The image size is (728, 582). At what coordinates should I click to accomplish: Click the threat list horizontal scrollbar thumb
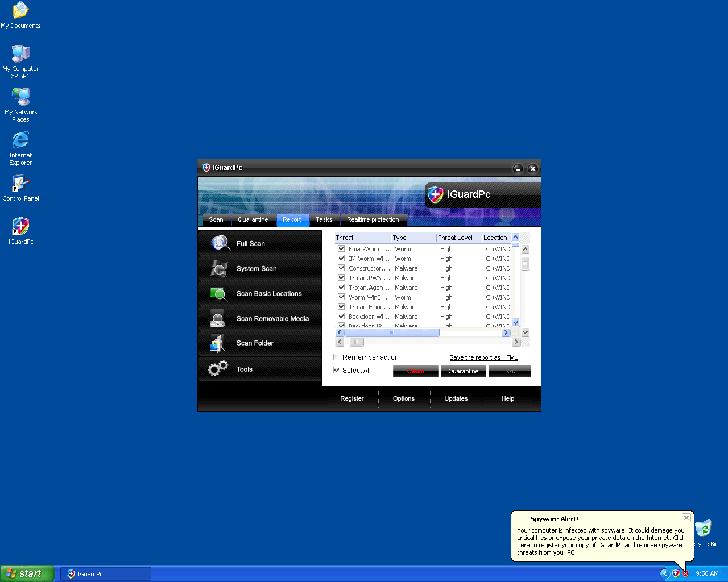pyautogui.click(x=392, y=332)
